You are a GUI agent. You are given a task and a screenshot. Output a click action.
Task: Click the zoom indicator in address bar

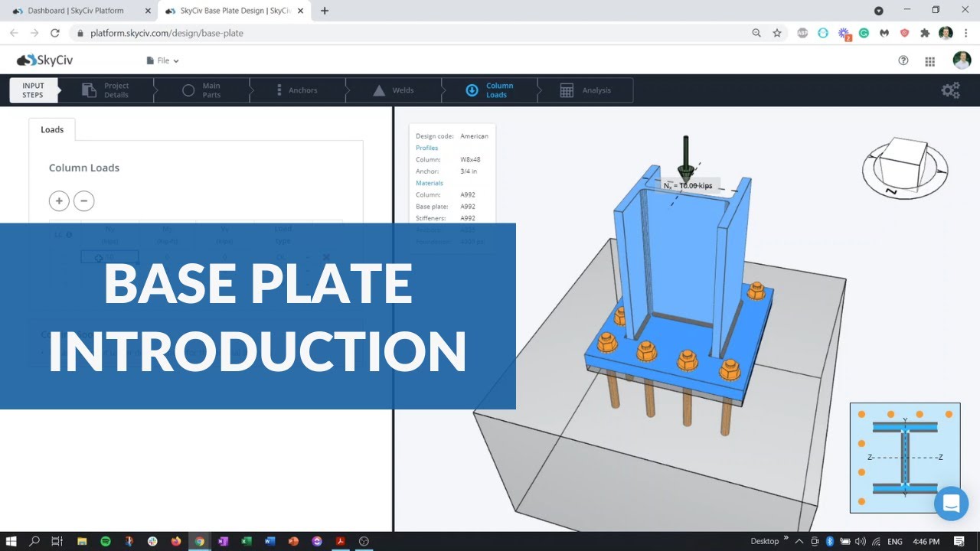[x=756, y=33]
